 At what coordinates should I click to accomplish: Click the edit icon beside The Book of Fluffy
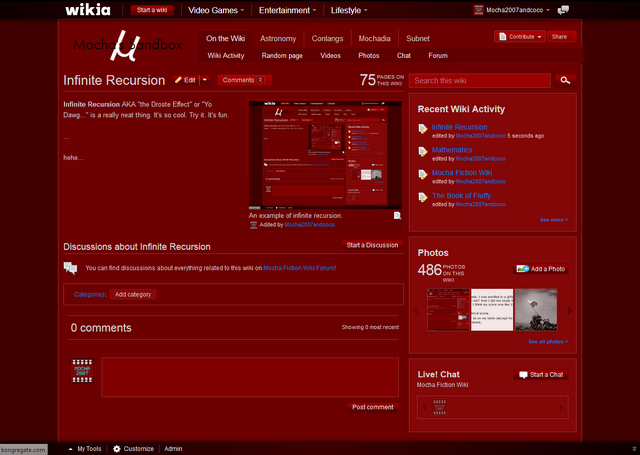(423, 198)
